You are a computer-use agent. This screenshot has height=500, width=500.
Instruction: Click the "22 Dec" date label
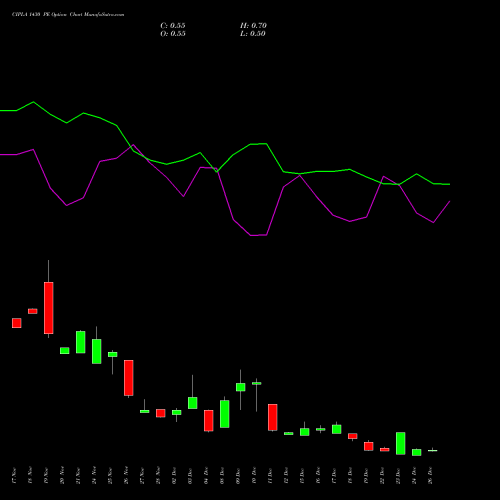pyautogui.click(x=382, y=476)
